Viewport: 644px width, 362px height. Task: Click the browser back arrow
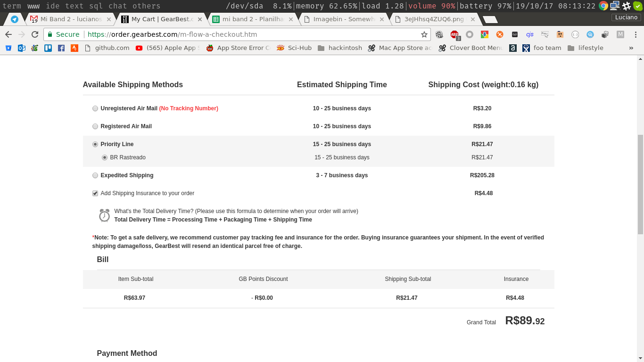pos(8,34)
